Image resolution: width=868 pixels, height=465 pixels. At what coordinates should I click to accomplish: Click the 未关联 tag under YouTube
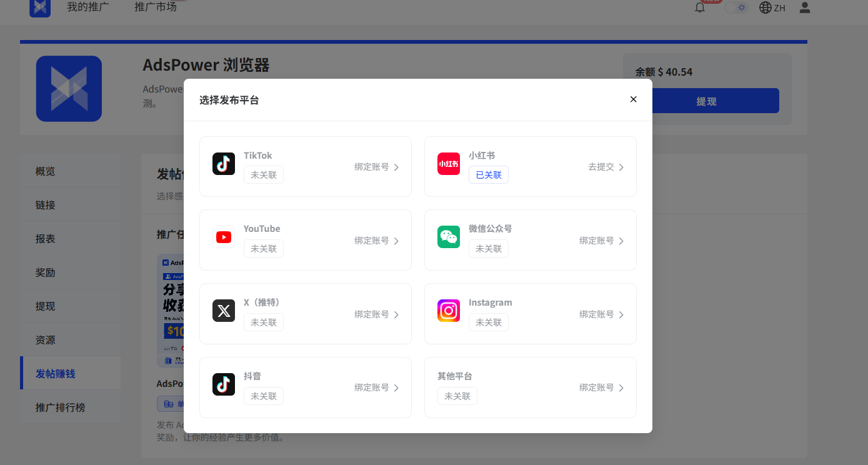(x=264, y=249)
